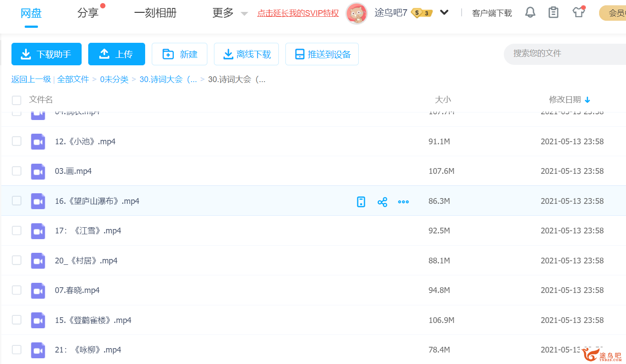This screenshot has height=364, width=626.
Task: Open file name 21：《咏柳》.mp4
Action: click(x=88, y=350)
